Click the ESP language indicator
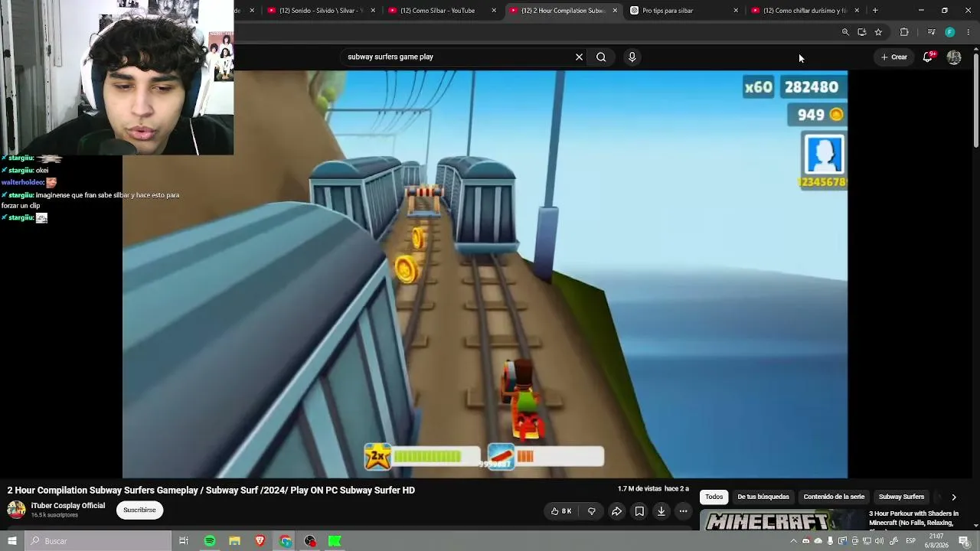This screenshot has width=980, height=551. (x=911, y=541)
